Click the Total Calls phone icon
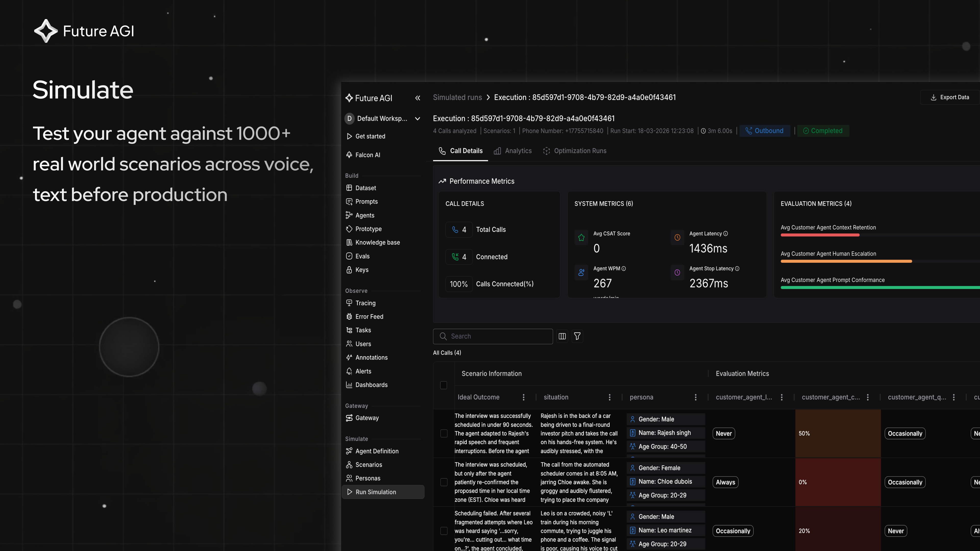980x551 pixels. pyautogui.click(x=455, y=229)
